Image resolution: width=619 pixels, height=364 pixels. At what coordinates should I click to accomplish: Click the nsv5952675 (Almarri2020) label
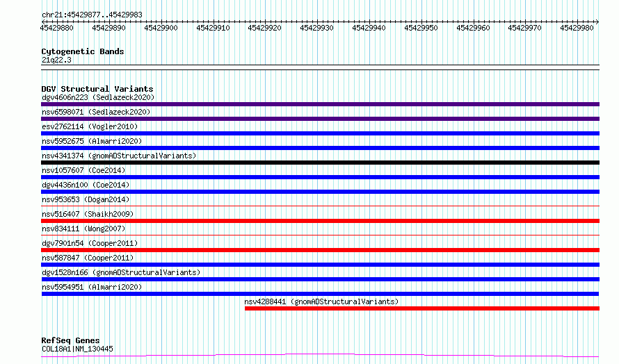[92, 141]
